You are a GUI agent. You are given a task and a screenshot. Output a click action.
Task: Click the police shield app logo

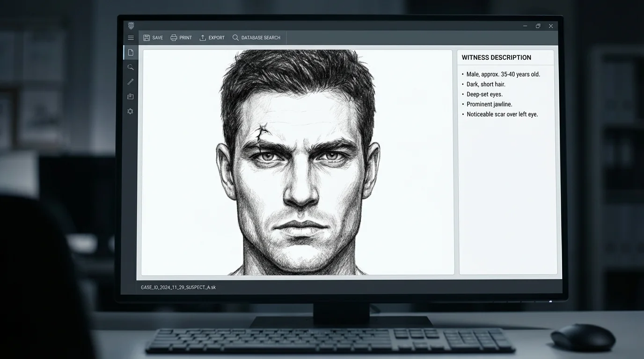tap(131, 26)
